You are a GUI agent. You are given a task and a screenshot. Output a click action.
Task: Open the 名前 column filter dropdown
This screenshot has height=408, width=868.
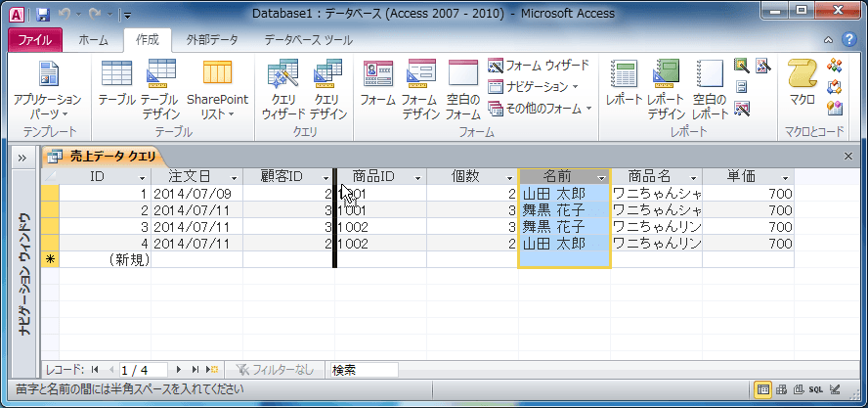602,178
